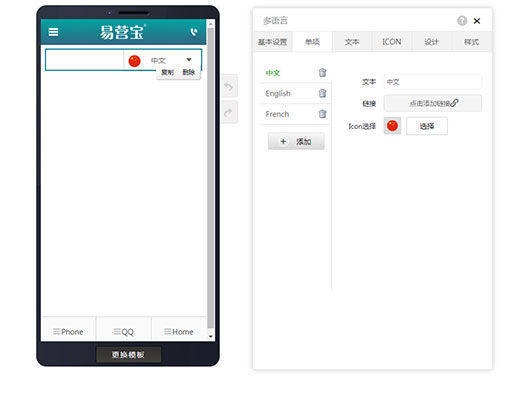
Task: Switch to the 设计 tab
Action: (431, 42)
